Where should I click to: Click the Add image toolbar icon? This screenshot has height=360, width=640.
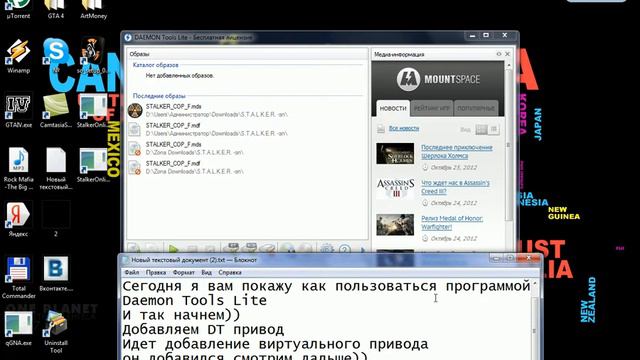133,249
